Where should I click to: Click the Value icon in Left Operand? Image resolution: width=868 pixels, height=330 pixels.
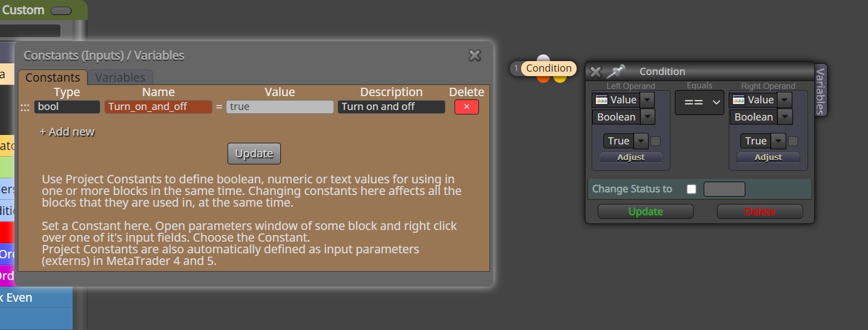[601, 100]
